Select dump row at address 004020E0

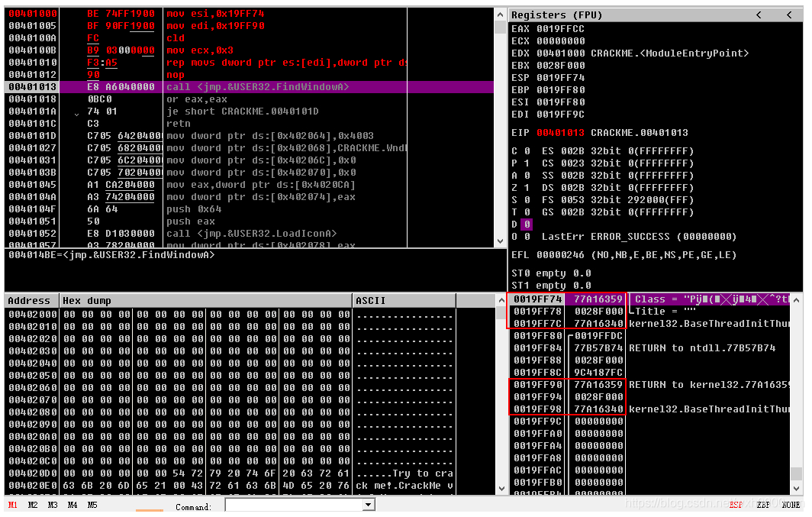coord(231,486)
